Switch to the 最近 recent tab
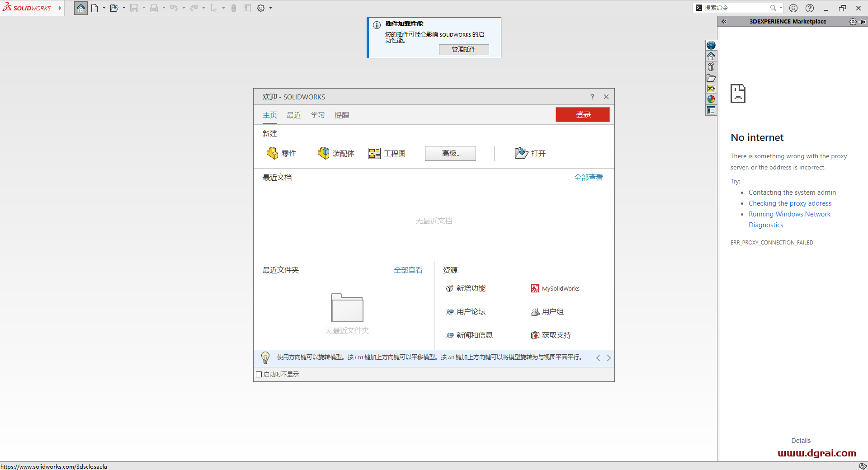Viewport: 868px width, 470px height. pyautogui.click(x=294, y=115)
